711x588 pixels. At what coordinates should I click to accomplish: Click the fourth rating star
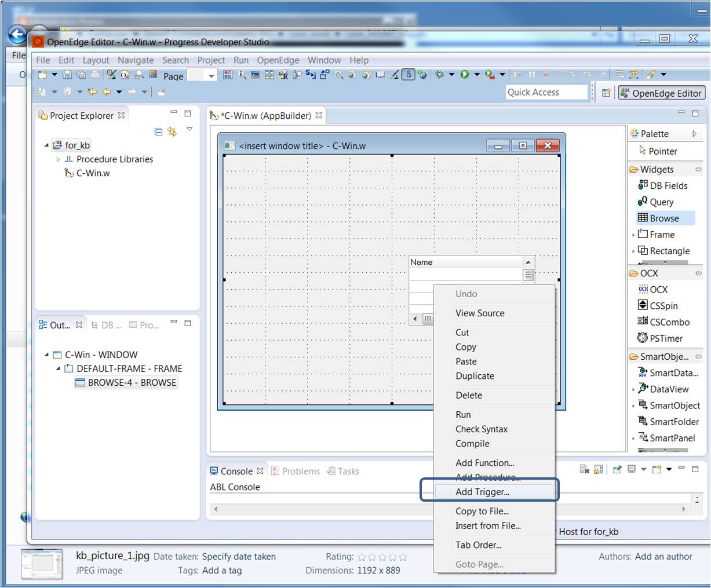pos(392,556)
